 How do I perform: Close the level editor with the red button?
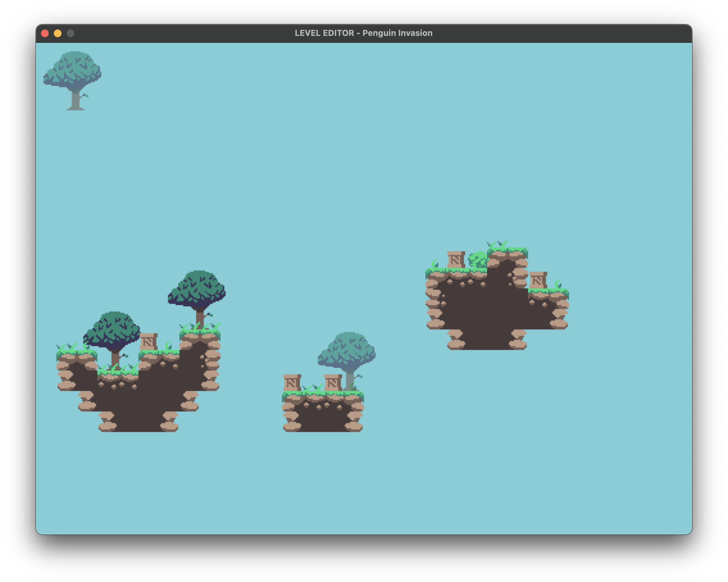pyautogui.click(x=45, y=33)
